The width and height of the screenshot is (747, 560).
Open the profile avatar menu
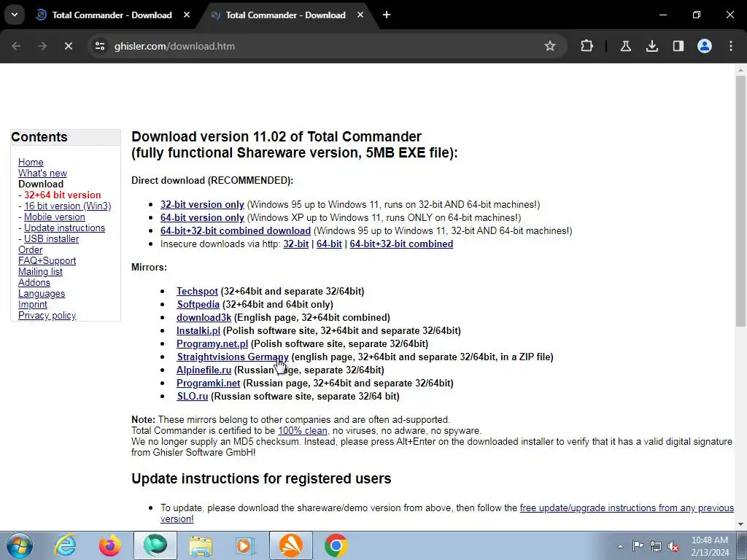[x=705, y=46]
